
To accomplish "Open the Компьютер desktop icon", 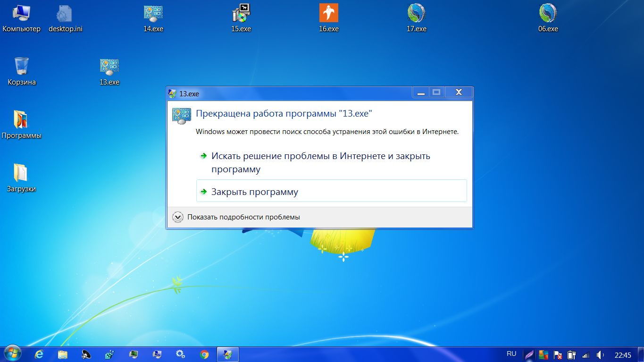I will [x=22, y=18].
